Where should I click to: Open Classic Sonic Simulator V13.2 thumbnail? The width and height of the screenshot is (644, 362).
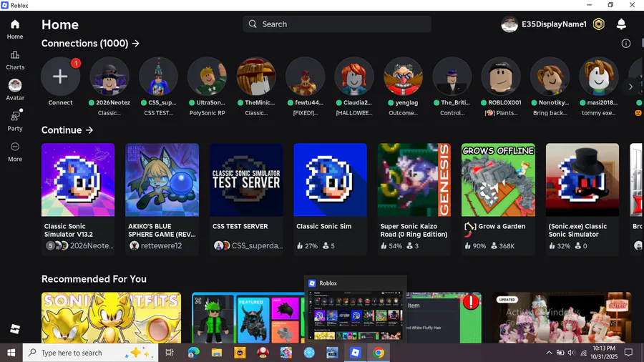pos(78,180)
